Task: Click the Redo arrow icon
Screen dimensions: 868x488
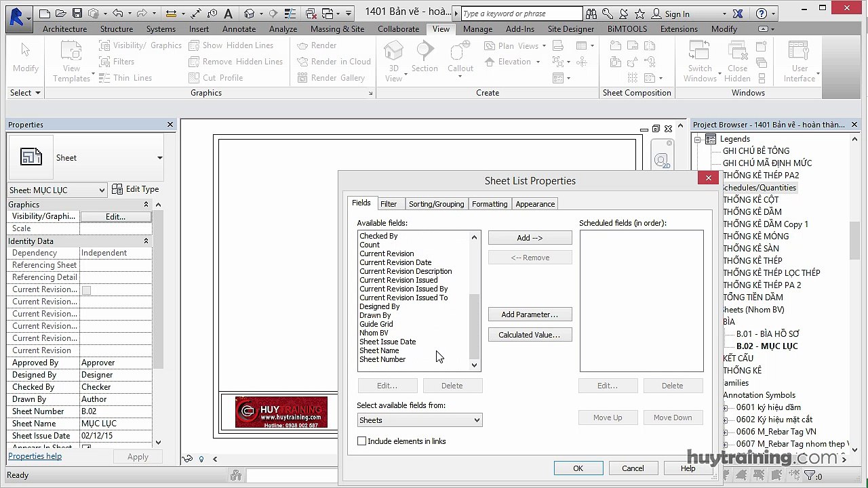Action: (x=142, y=14)
